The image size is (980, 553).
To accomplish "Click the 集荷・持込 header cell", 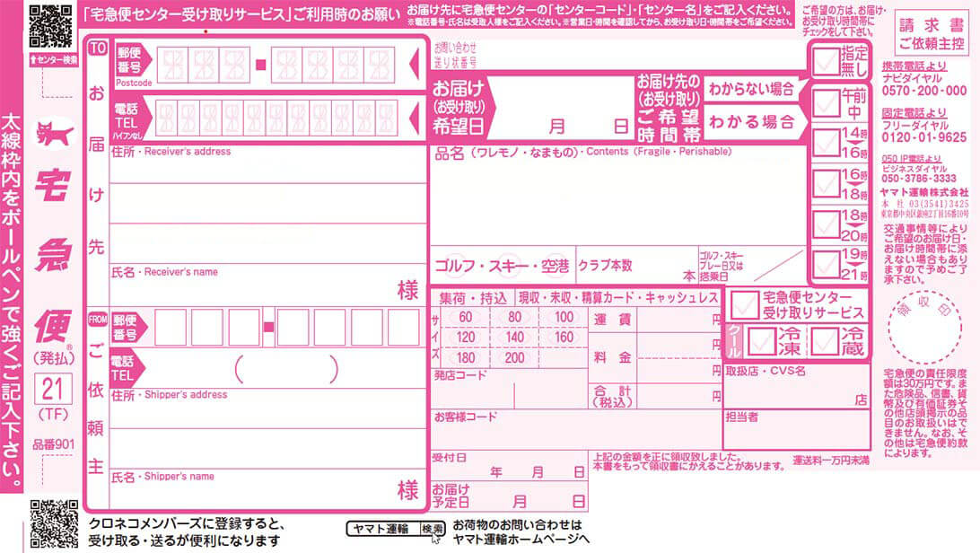I will point(473,298).
